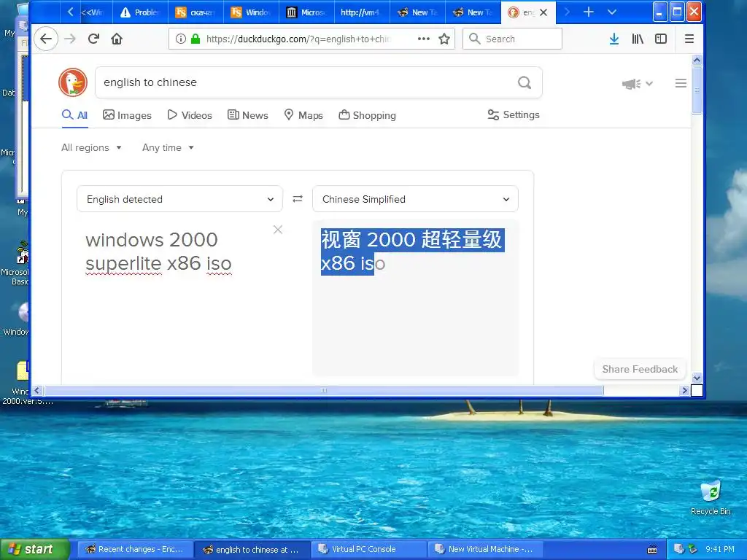Click the Share Feedback button

coord(640,369)
